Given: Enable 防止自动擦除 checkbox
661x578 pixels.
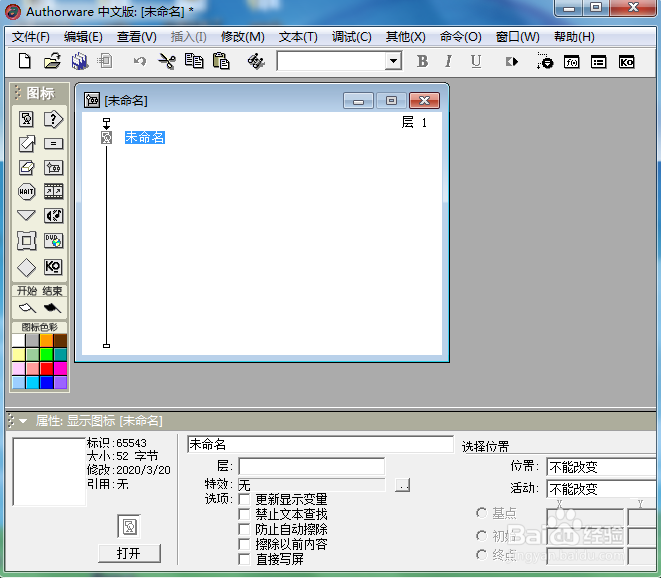Looking at the screenshot, I should click(x=244, y=529).
